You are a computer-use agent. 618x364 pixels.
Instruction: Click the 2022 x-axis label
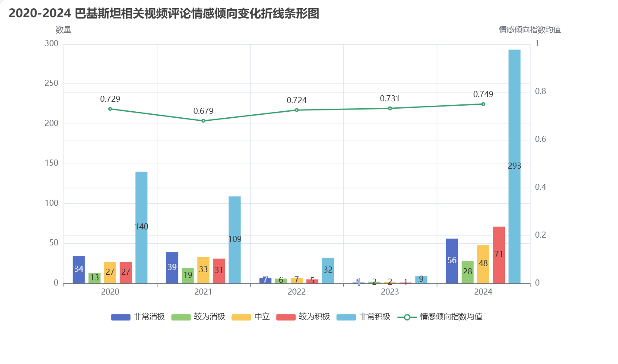click(297, 292)
